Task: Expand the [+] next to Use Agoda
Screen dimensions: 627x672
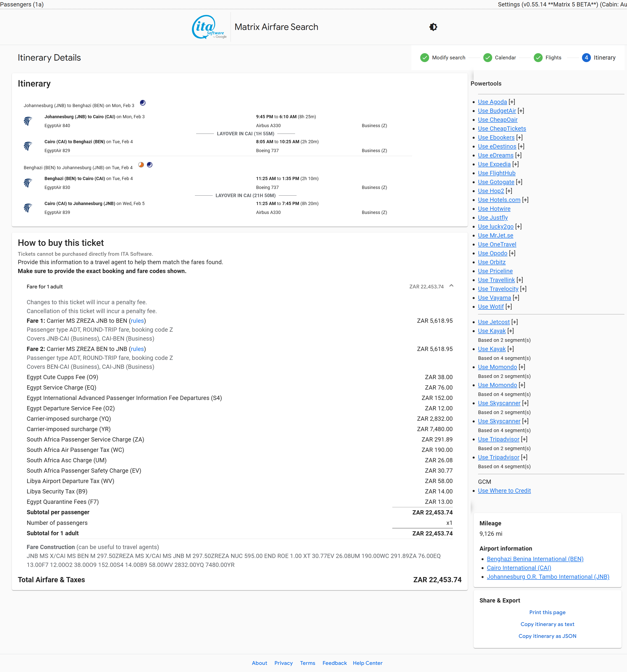Action: coord(512,102)
